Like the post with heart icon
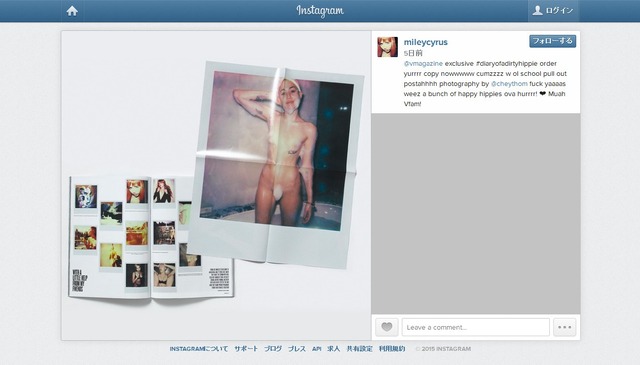 pyautogui.click(x=387, y=327)
